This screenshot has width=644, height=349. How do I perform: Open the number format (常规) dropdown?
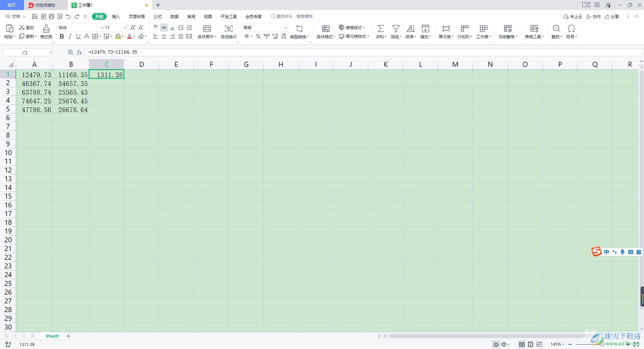286,28
